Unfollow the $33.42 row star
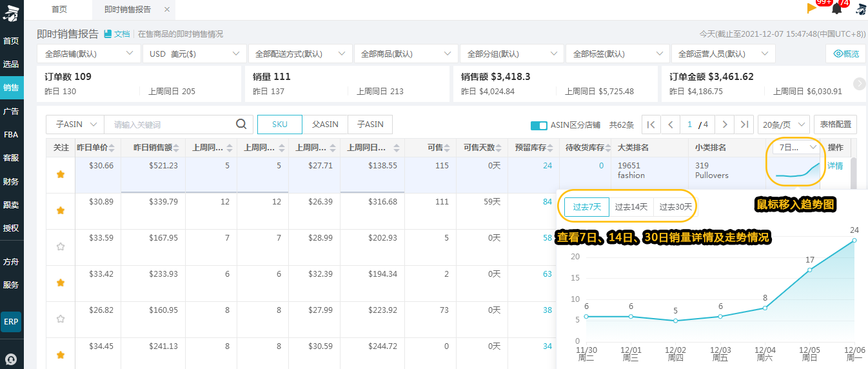Screen dimensions: 868x369 tap(61, 283)
